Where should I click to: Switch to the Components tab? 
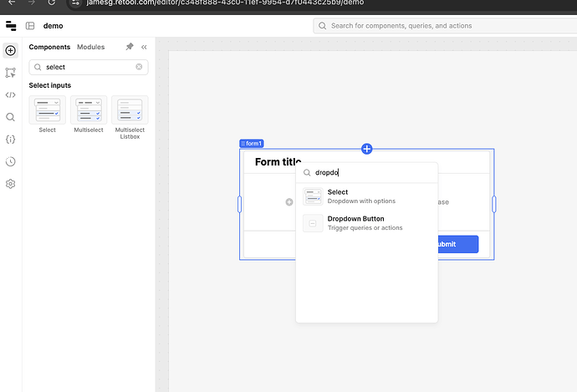click(x=49, y=48)
